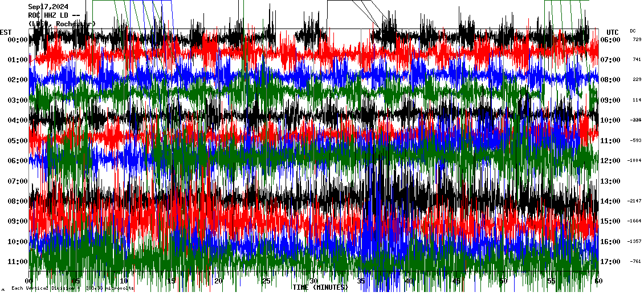This screenshot has height=296, width=644.
Task: Click the ROC HHZ LD station label
Action: pyautogui.click(x=54, y=15)
